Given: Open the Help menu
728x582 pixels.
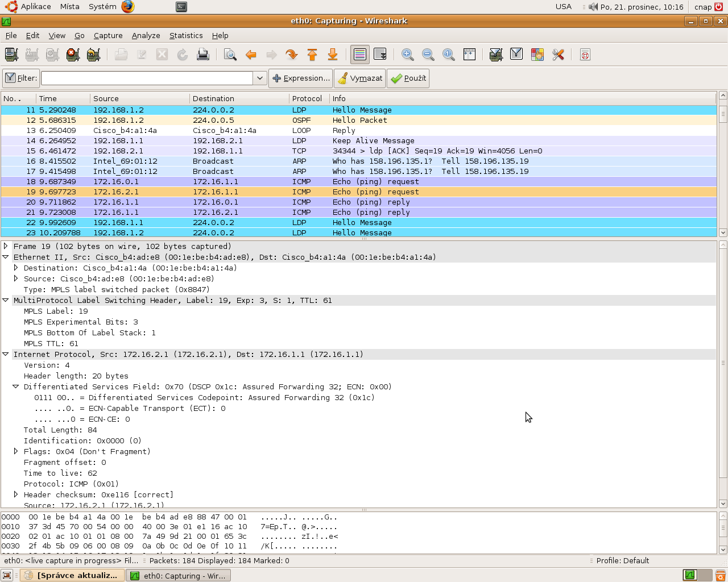Looking at the screenshot, I should tap(220, 35).
